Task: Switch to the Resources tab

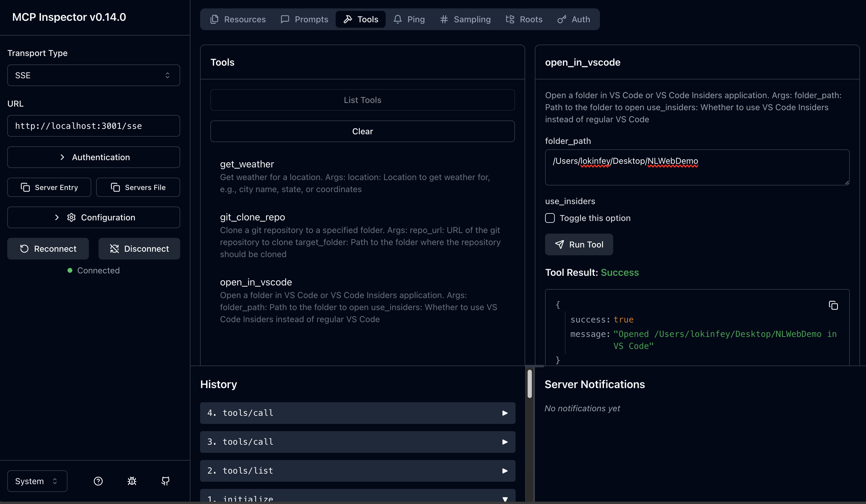Action: tap(238, 19)
